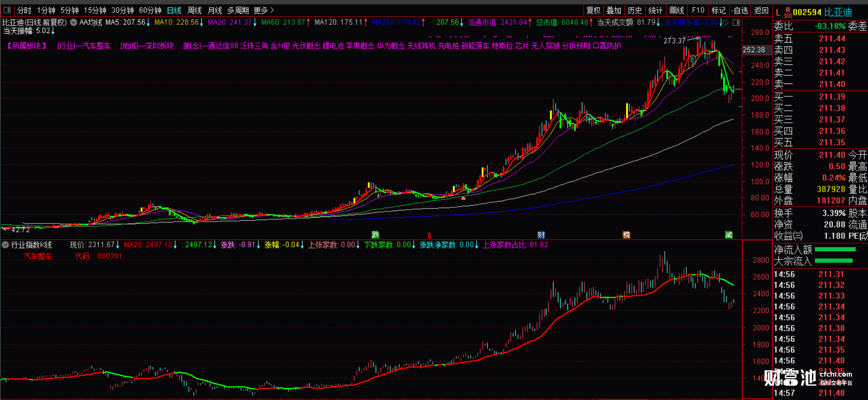Click 卖一 price 211.40
The width and height of the screenshot is (868, 400).
[x=832, y=84]
